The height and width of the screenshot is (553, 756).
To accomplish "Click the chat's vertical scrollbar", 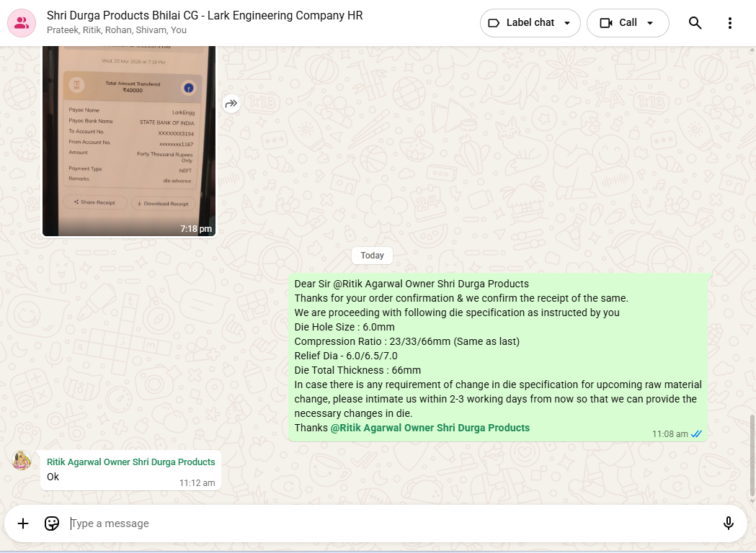I will 752,454.
